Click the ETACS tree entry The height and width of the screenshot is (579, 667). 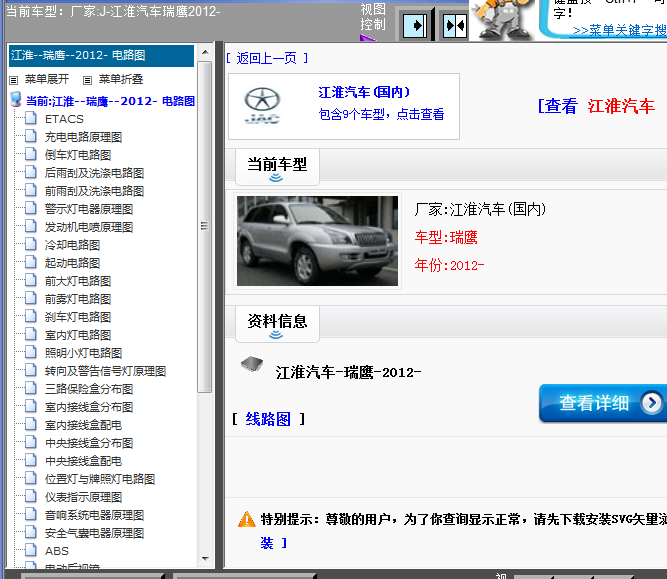64,119
